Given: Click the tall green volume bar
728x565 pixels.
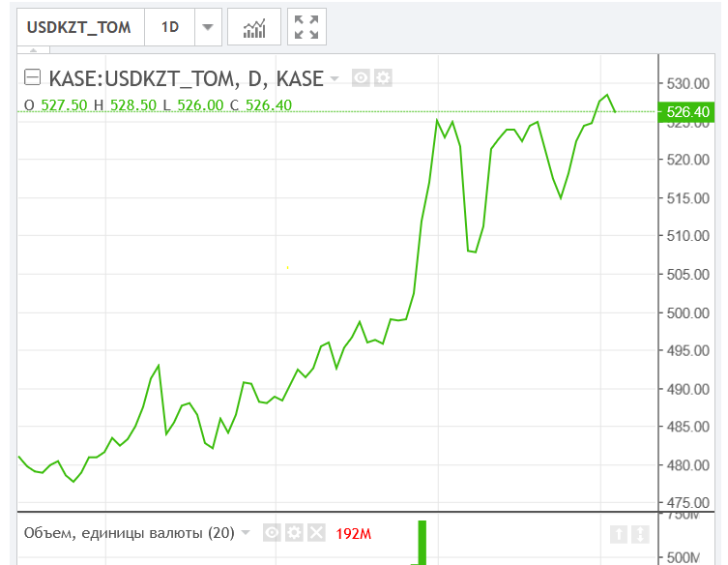Looking at the screenshot, I should click(422, 543).
